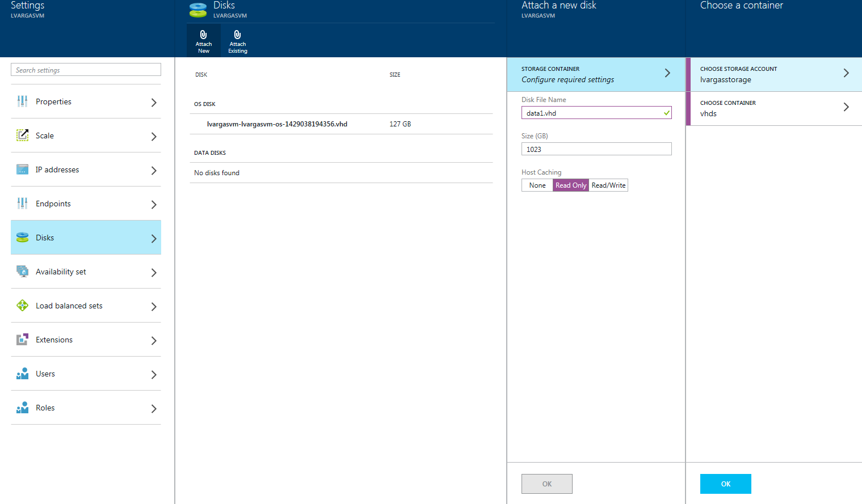Image resolution: width=862 pixels, height=504 pixels.
Task: Select Read Only host caching
Action: tap(570, 185)
